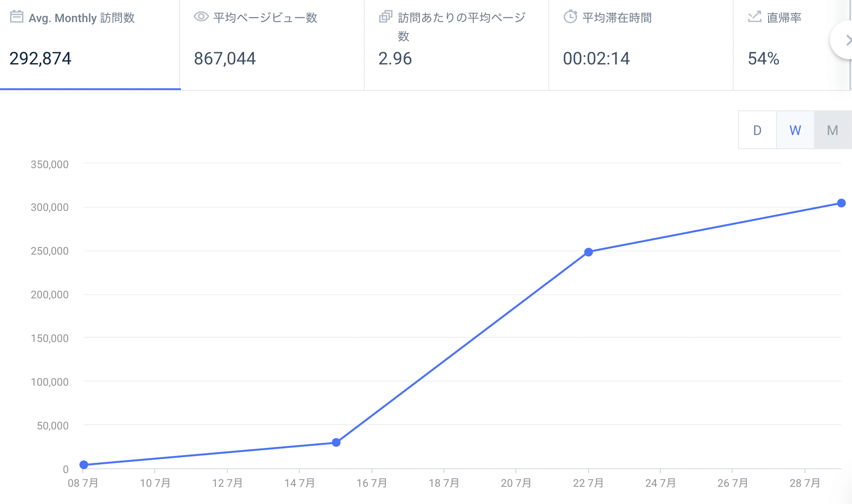Open the 平均滞在時間 metric tab
This screenshot has width=852, height=504.
pos(641,45)
